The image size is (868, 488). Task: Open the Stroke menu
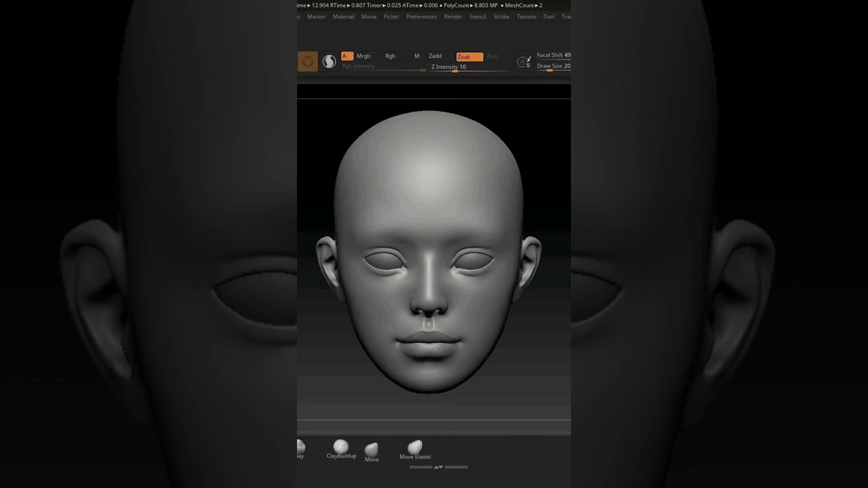[x=501, y=16]
